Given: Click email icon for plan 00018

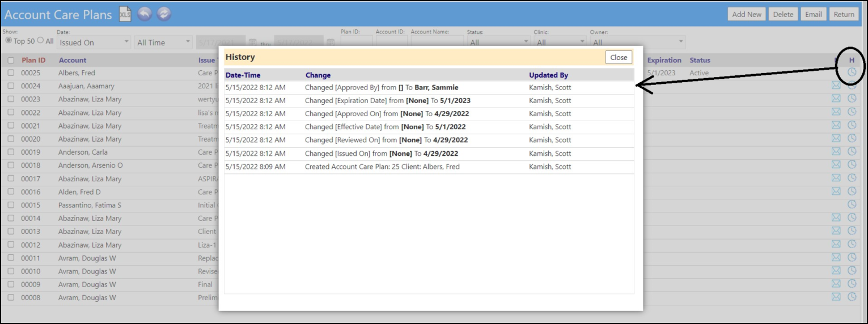Looking at the screenshot, I should [836, 165].
